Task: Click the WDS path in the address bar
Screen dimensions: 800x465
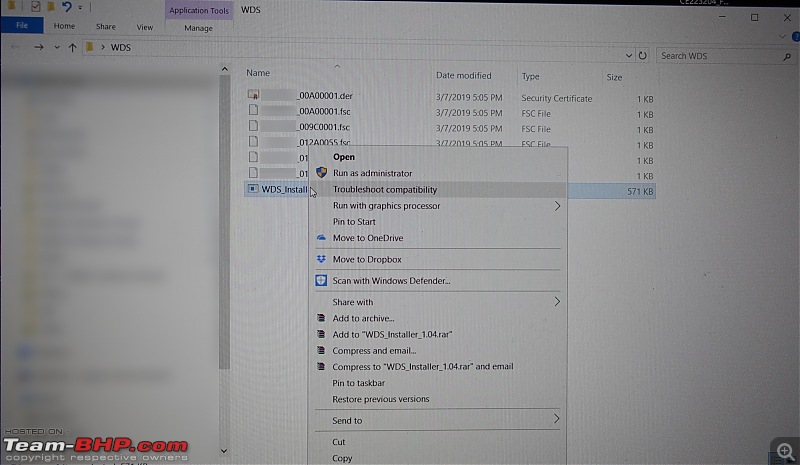Action: coord(121,47)
